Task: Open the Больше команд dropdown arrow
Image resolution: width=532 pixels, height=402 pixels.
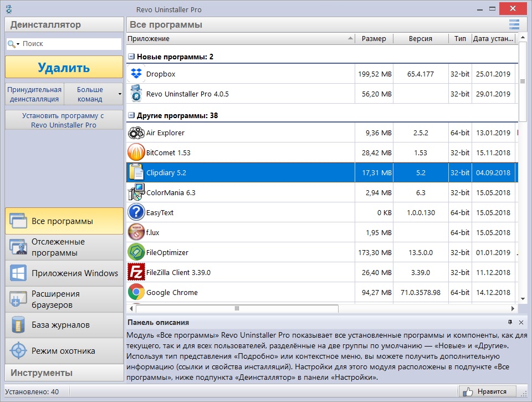Action: (x=120, y=94)
